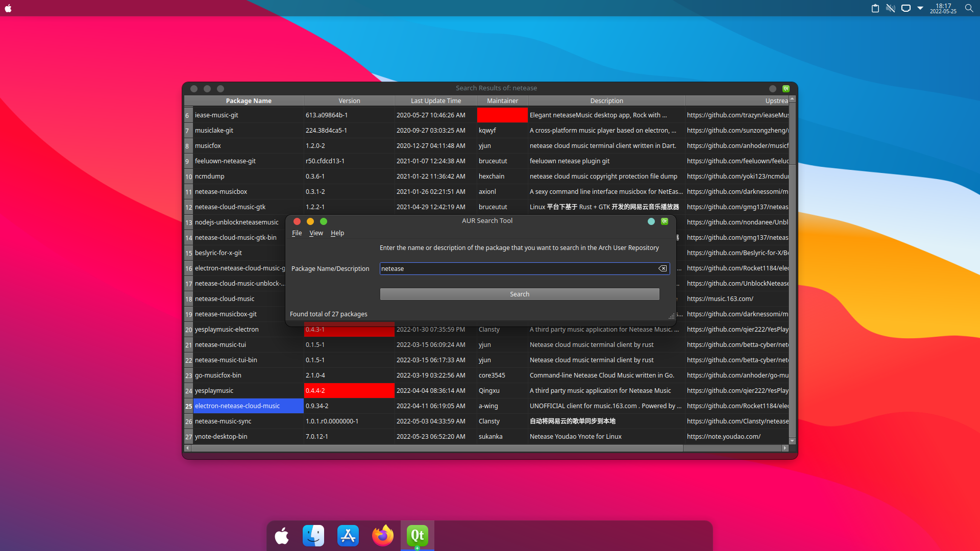Select the yesplaymusic package cell

(x=249, y=391)
